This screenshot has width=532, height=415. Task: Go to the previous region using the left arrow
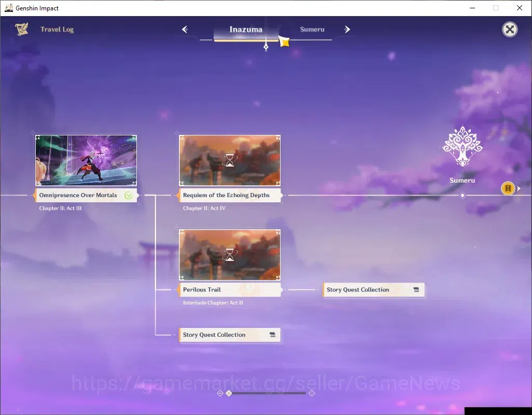[185, 30]
